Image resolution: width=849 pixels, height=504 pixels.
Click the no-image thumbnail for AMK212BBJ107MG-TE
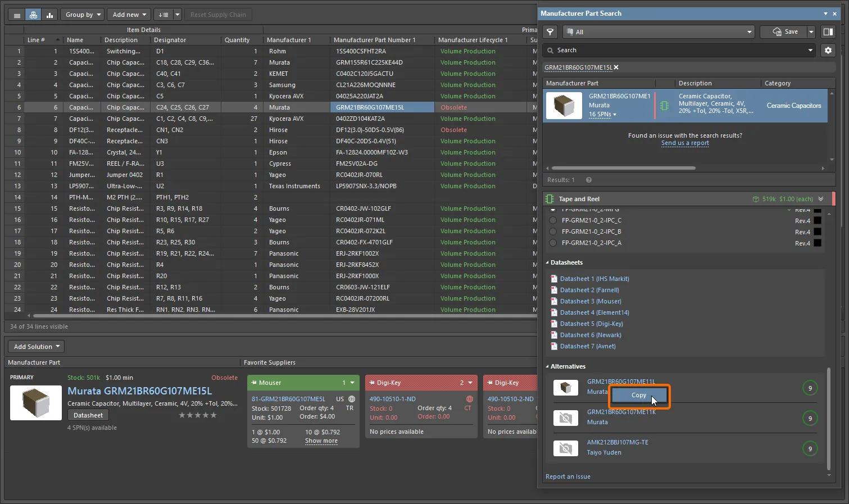566,448
